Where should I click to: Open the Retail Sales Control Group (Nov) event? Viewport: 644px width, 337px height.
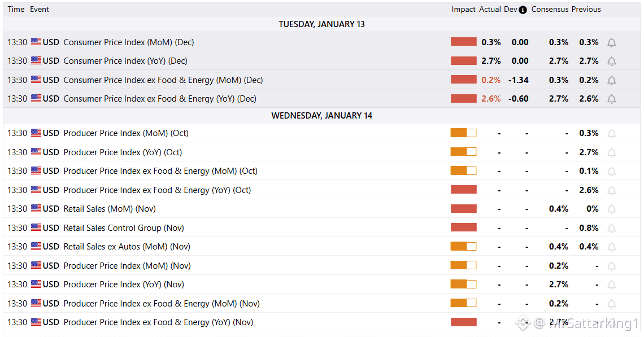coord(123,228)
